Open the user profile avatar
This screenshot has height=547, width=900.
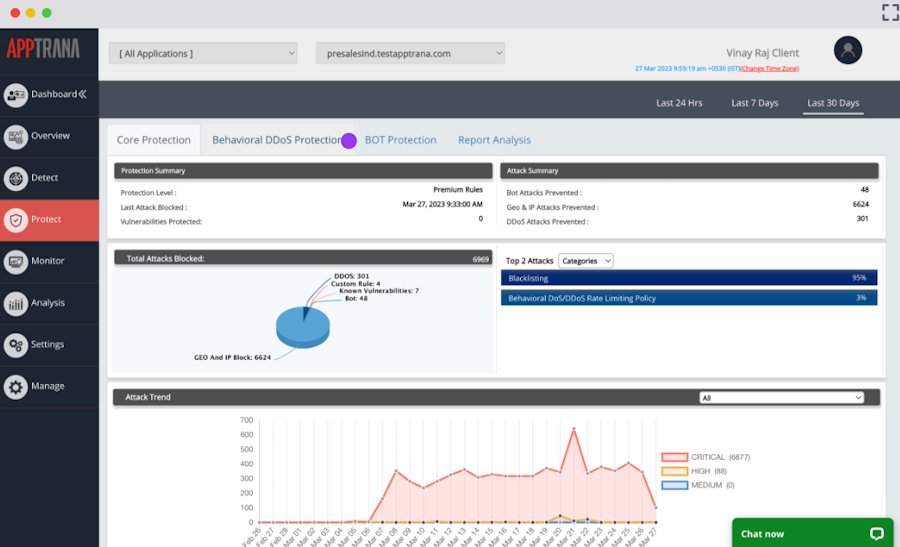click(848, 50)
